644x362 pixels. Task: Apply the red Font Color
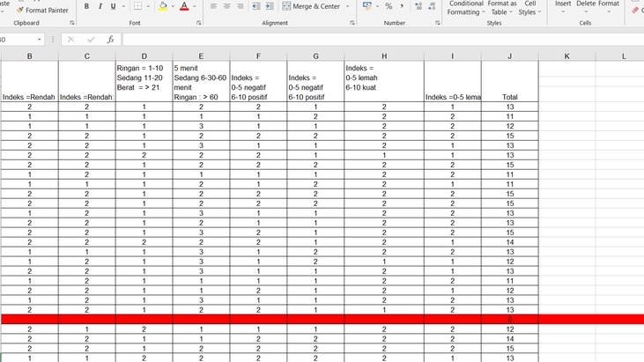[x=184, y=6]
